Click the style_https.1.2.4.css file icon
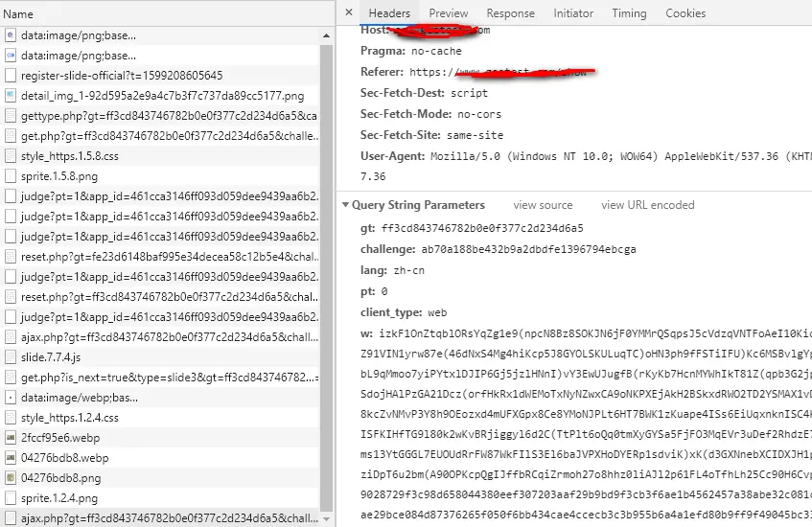The height and width of the screenshot is (527, 812). click(11, 417)
